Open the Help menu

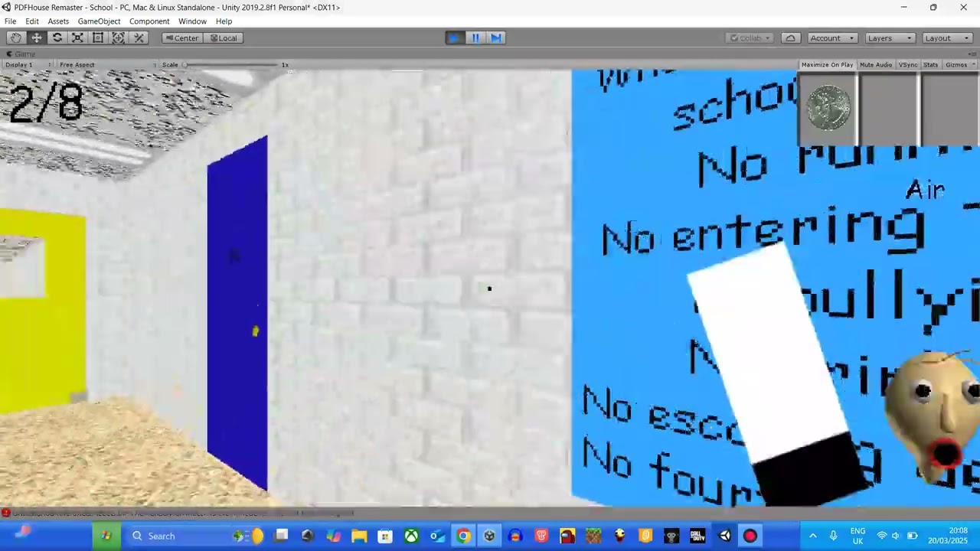pos(224,21)
